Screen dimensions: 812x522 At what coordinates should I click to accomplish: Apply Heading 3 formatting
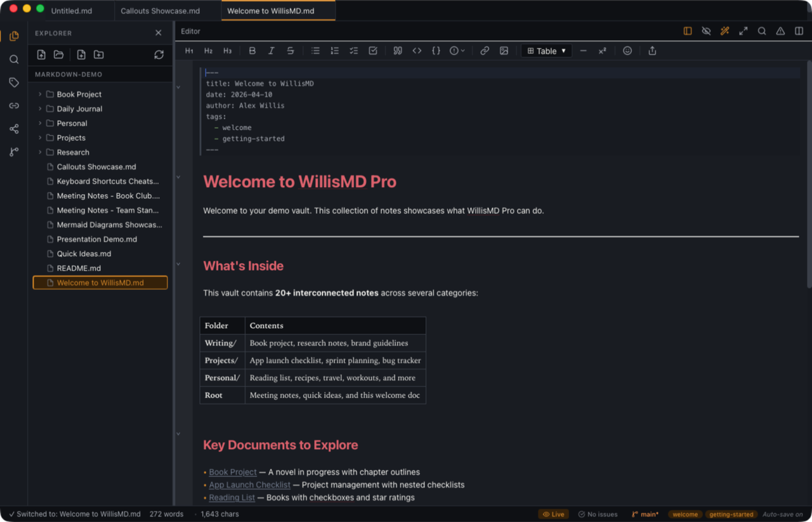(x=227, y=51)
